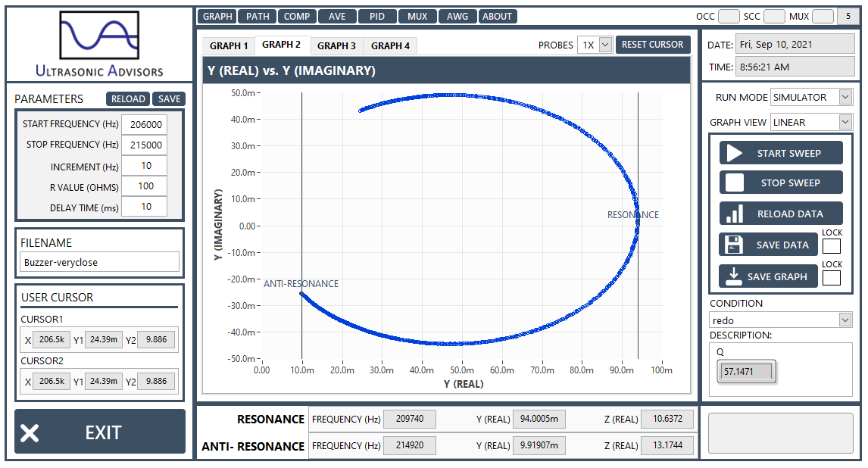The image size is (868, 468).
Task: Click the stop square icon on Stop Sweep
Action: click(x=735, y=183)
